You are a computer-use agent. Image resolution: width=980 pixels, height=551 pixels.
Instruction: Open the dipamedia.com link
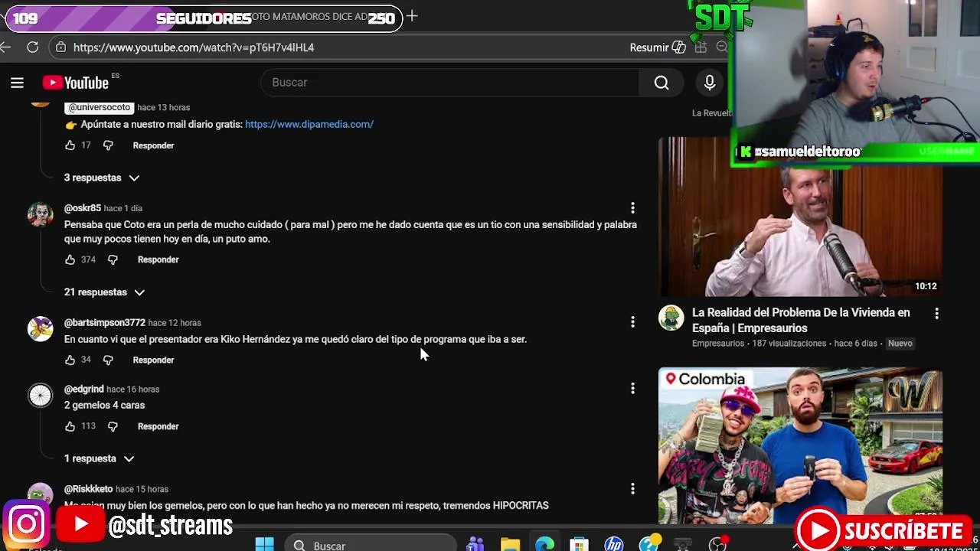click(309, 124)
